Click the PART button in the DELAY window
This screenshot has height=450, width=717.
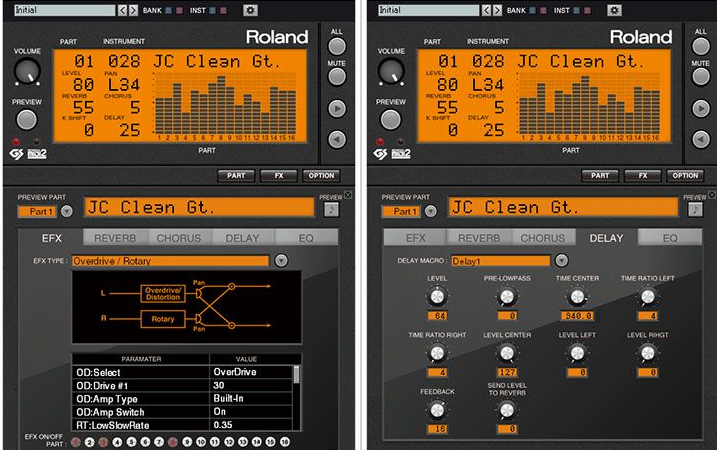click(600, 176)
